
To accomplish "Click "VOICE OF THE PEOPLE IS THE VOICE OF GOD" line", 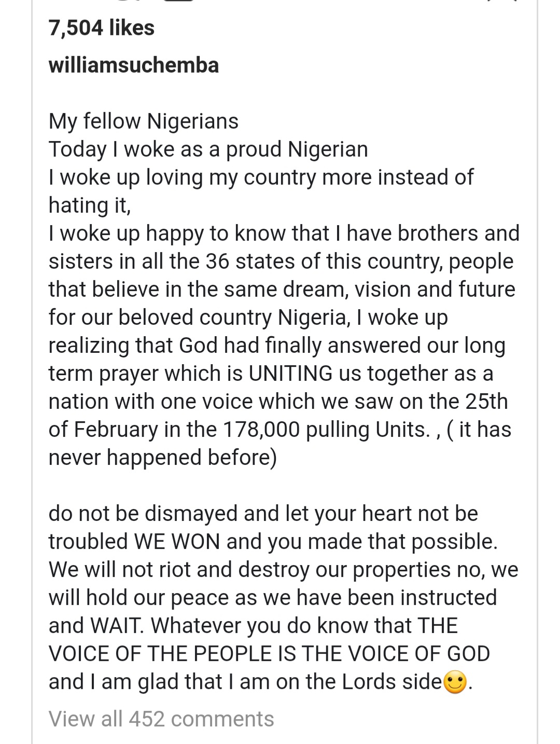I will point(269,654).
